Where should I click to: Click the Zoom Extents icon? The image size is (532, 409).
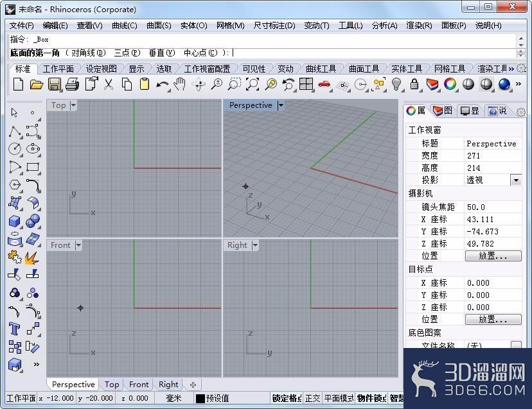click(x=253, y=84)
